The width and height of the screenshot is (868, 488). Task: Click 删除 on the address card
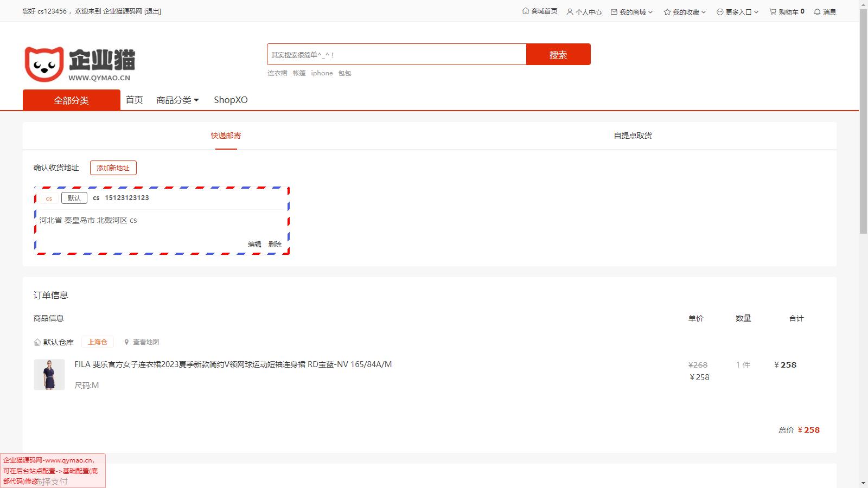click(275, 245)
